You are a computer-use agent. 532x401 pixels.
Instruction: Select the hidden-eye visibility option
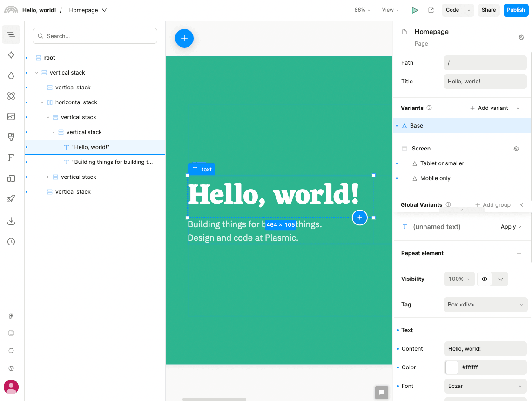[500, 279]
